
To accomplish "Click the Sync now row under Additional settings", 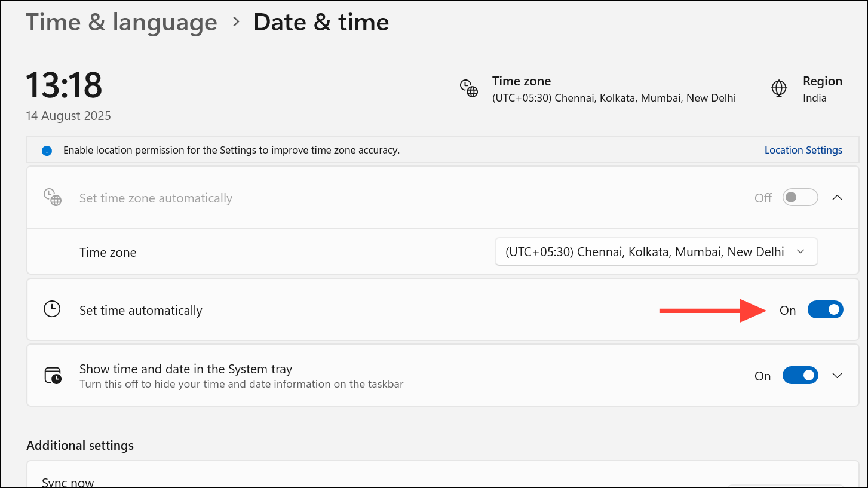I will point(68,482).
